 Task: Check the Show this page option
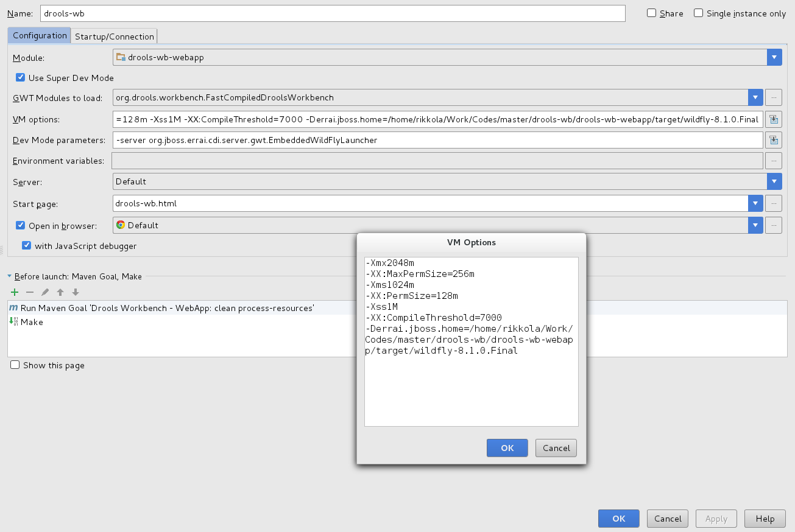click(x=15, y=365)
